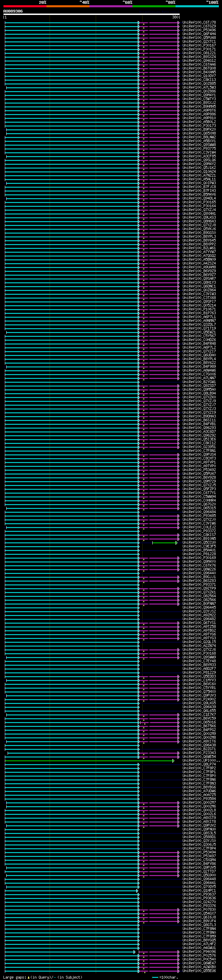Select the UniRef100_Q8LP74 entry
This screenshot has width=222, height=980.
click(199, 764)
